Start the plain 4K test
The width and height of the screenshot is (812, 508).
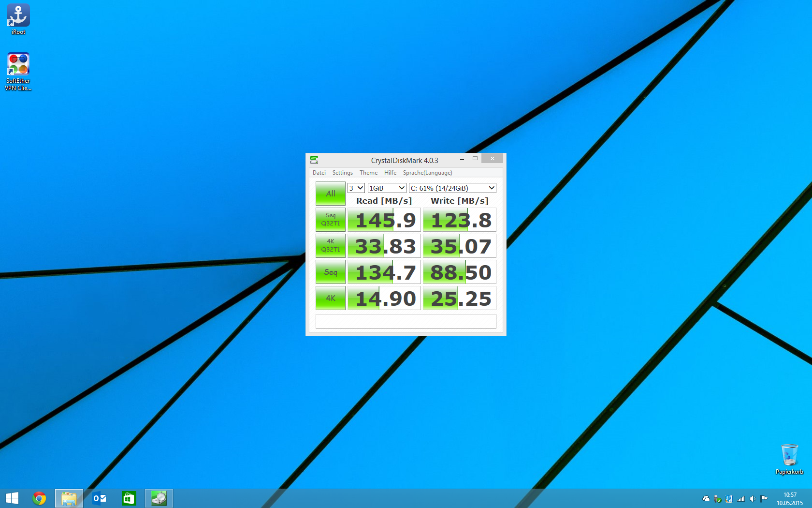click(x=331, y=298)
